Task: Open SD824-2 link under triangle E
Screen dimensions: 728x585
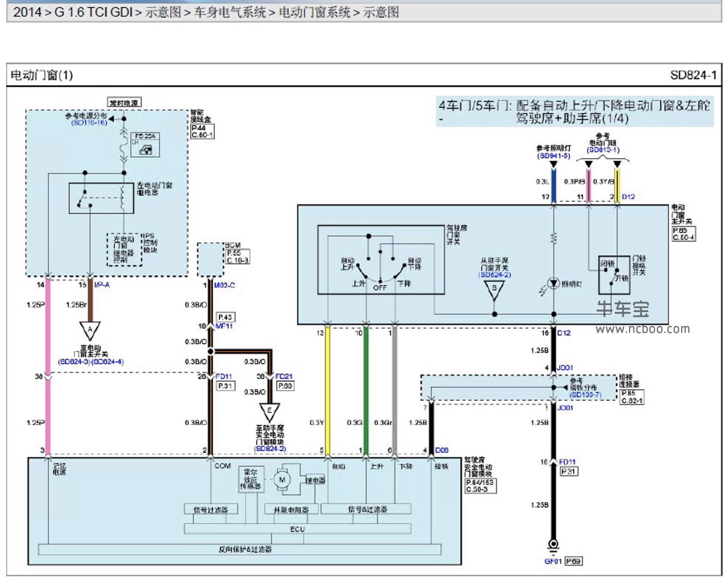Action: [270, 449]
